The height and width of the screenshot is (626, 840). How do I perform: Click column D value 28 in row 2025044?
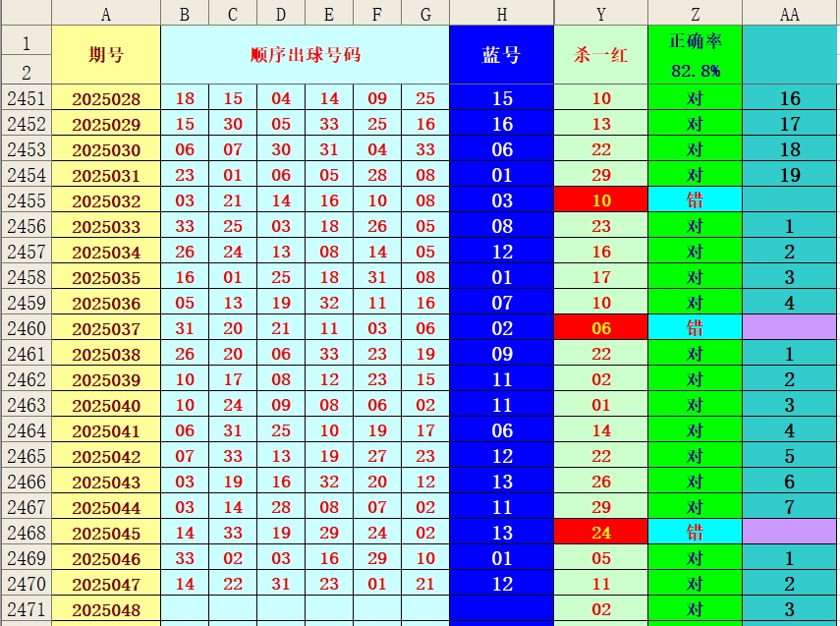[281, 507]
